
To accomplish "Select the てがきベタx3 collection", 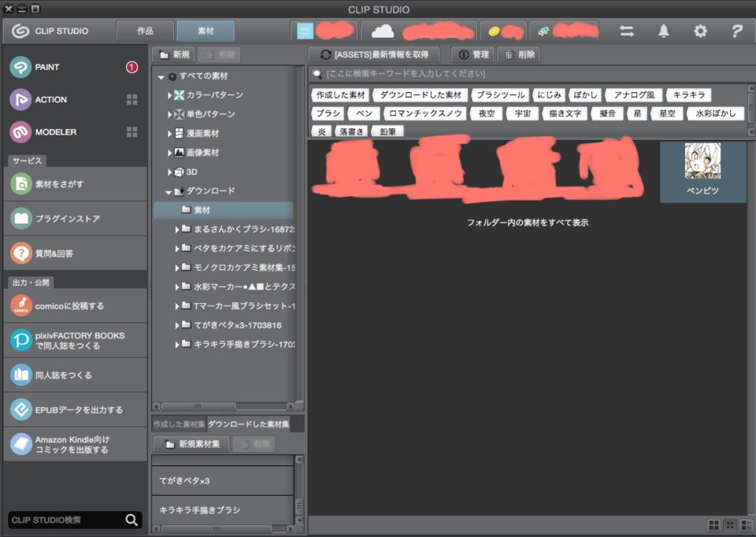I will click(223, 480).
